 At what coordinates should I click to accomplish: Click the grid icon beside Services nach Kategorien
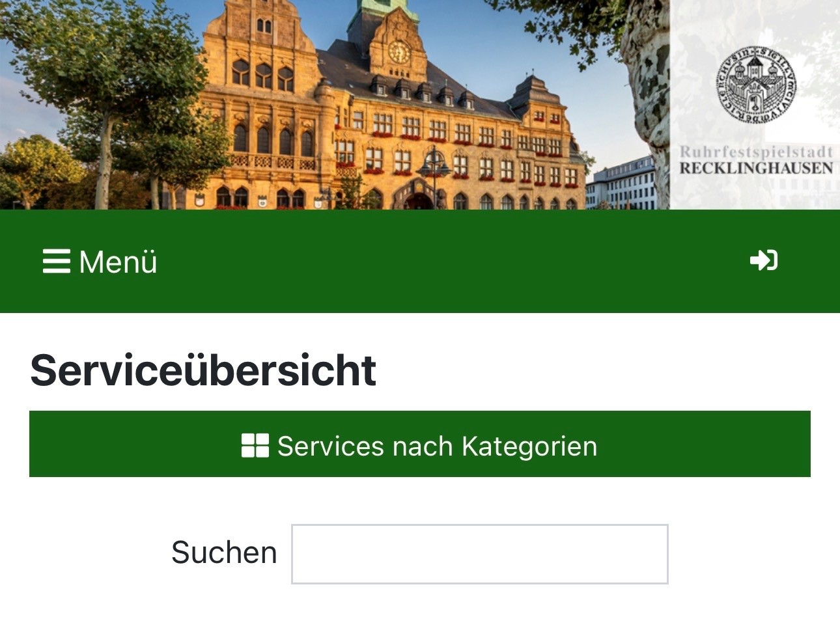[255, 446]
